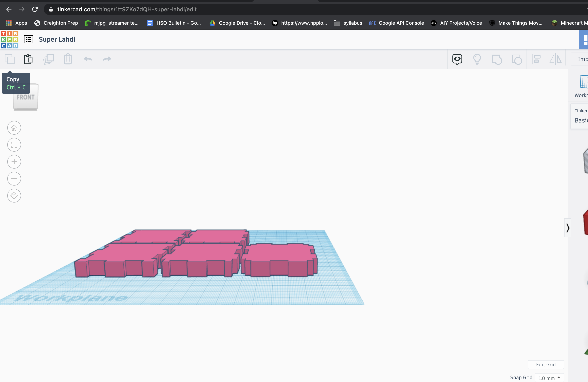Click the Zoom out minus button
Viewport: 588px width, 382px height.
point(14,179)
